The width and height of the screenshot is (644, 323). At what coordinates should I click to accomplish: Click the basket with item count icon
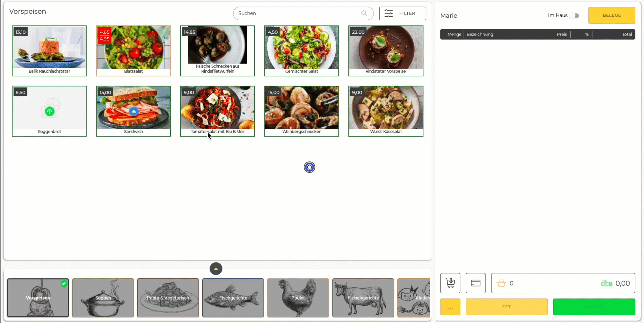(501, 283)
